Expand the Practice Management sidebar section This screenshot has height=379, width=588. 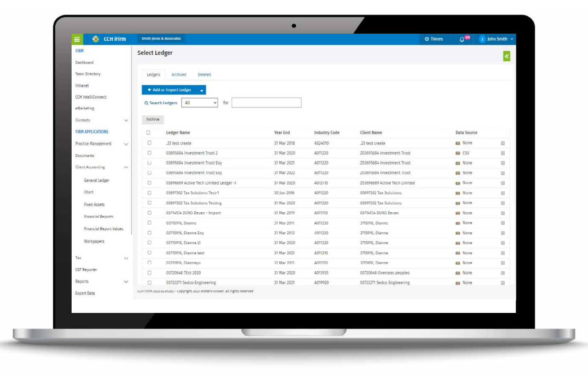[x=126, y=144]
